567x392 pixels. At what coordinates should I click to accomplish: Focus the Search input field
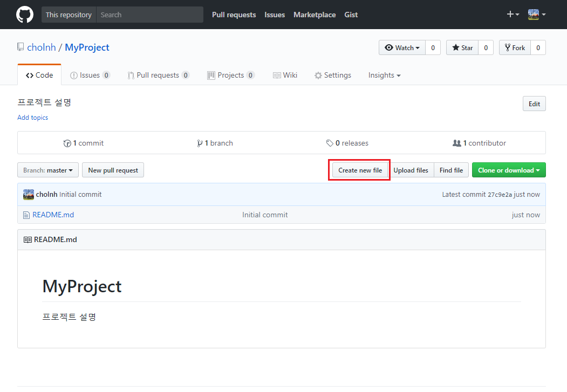149,15
